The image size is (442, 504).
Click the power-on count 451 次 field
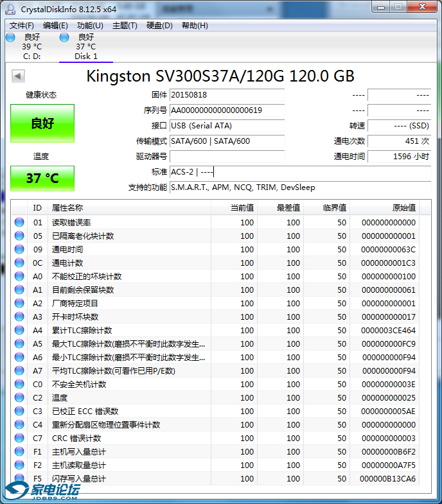[399, 141]
